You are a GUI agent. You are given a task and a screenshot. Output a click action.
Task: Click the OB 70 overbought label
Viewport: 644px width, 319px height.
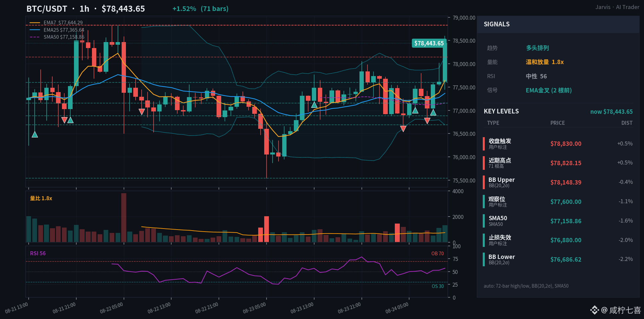pyautogui.click(x=437, y=254)
